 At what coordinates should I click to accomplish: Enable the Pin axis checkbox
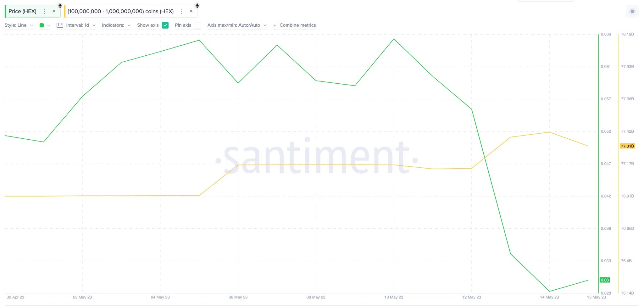[x=198, y=25]
